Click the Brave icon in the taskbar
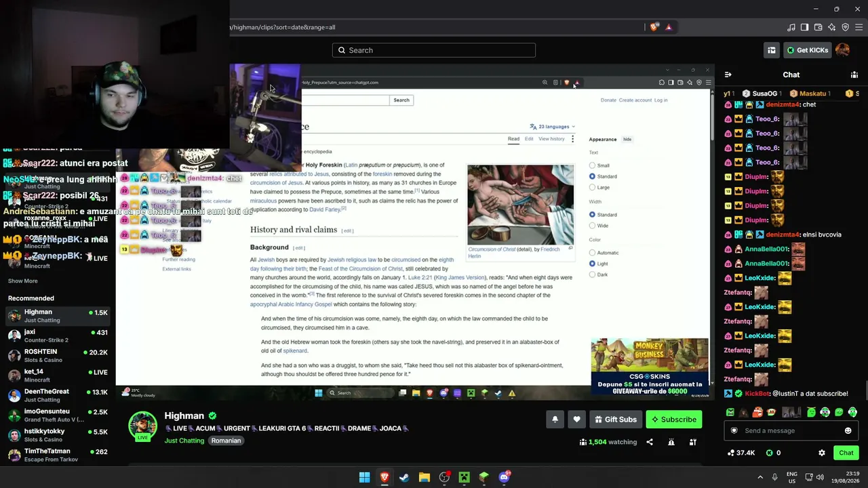The height and width of the screenshot is (488, 868). (384, 477)
